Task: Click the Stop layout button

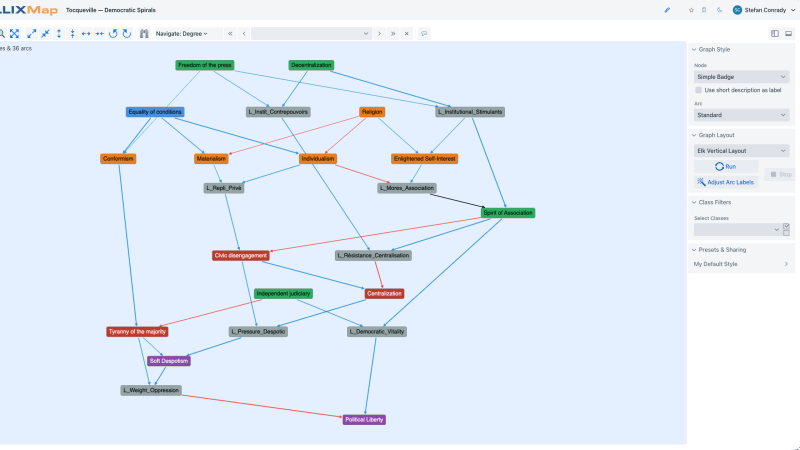Action: pyautogui.click(x=781, y=174)
